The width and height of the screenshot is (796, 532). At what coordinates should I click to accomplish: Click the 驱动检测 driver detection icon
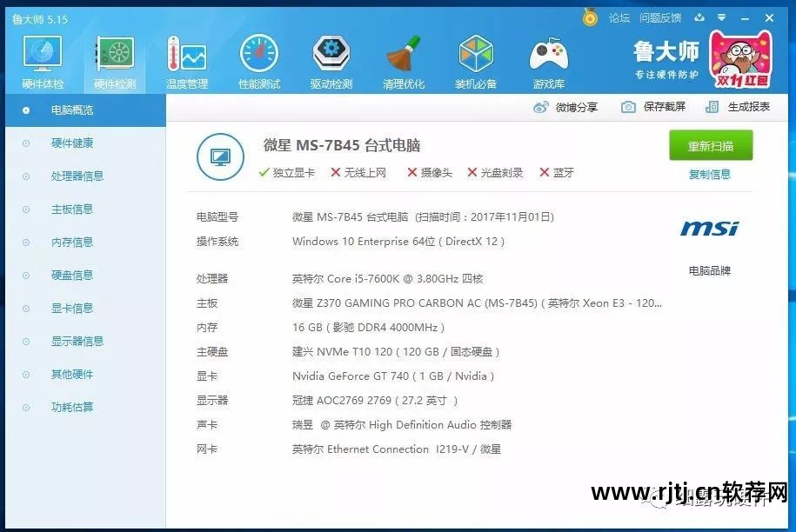point(331,61)
